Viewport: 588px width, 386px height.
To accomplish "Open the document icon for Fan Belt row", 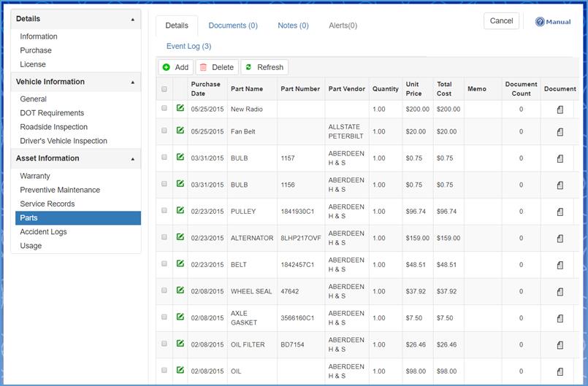I will click(560, 132).
